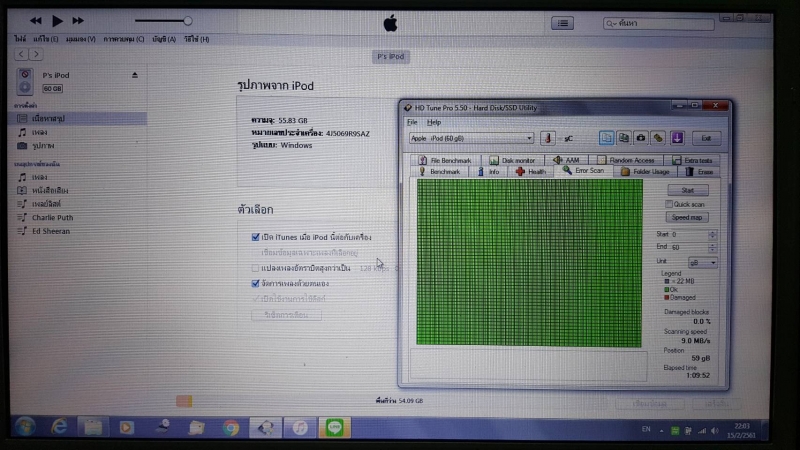Screen dimensions: 800x450
Task: Skip to previous track in iTunes
Action: coord(35,21)
